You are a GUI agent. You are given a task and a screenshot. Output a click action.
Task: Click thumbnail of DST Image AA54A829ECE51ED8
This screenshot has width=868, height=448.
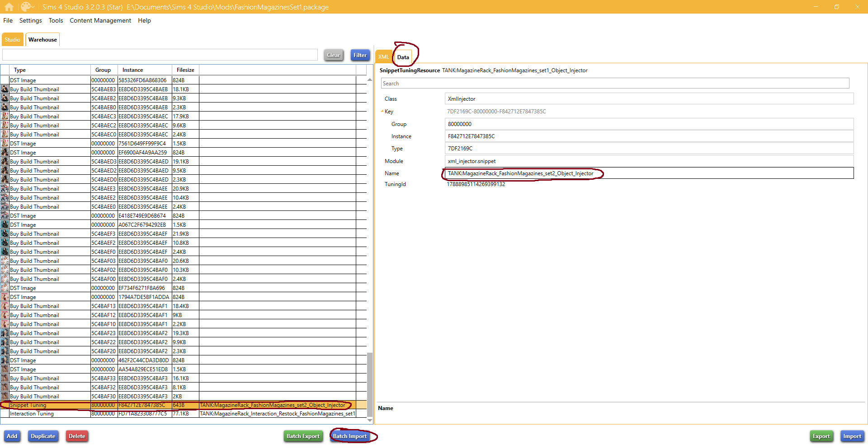(x=5, y=369)
